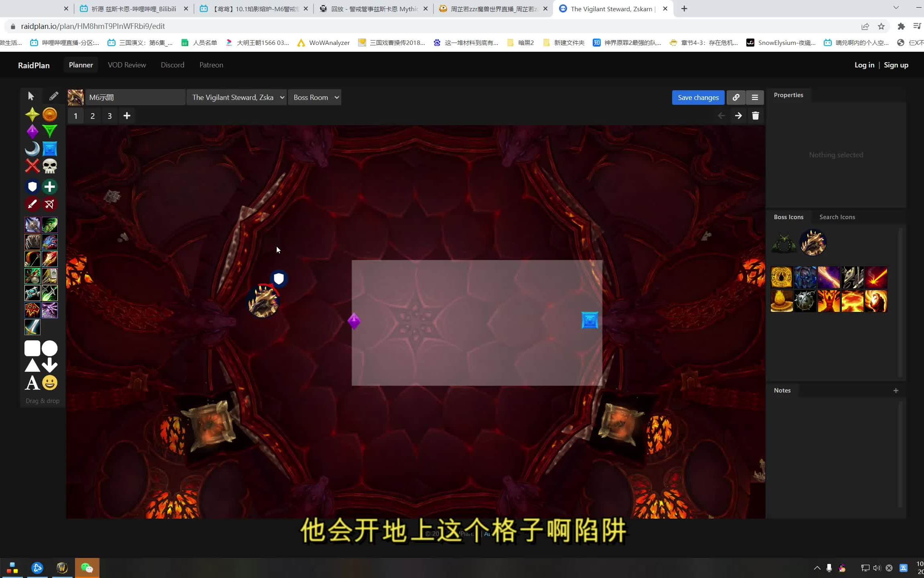Select the pencil/draw tool
This screenshot has width=924, height=578.
pos(54,95)
